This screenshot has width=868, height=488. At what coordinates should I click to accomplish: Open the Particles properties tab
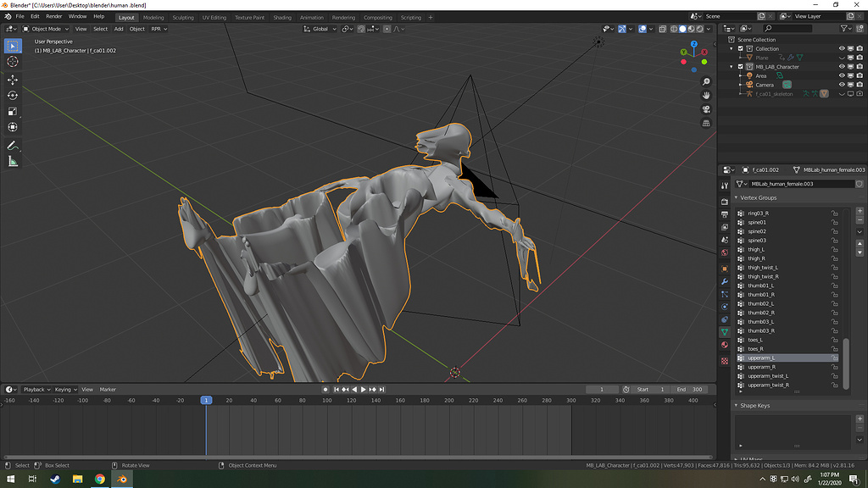[725, 294]
